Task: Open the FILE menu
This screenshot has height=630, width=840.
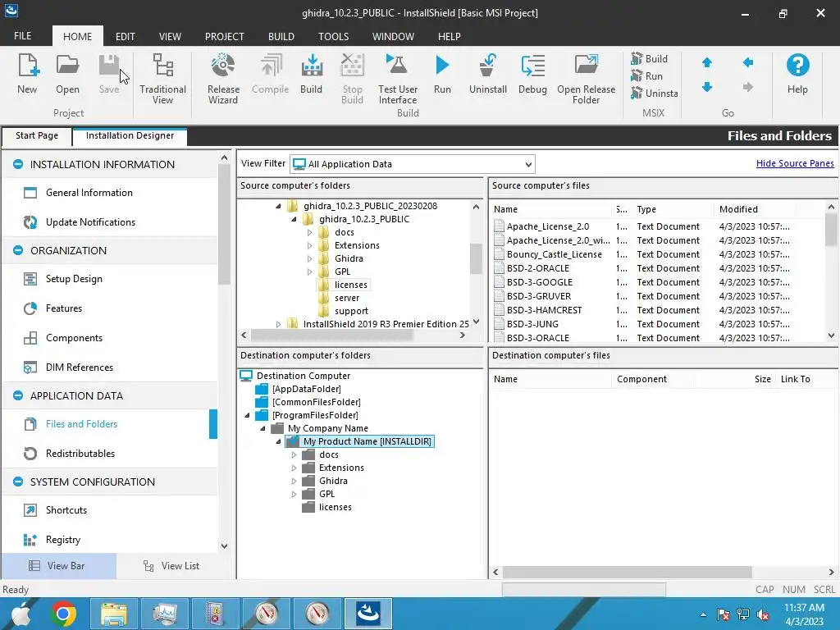Action: pos(22,36)
